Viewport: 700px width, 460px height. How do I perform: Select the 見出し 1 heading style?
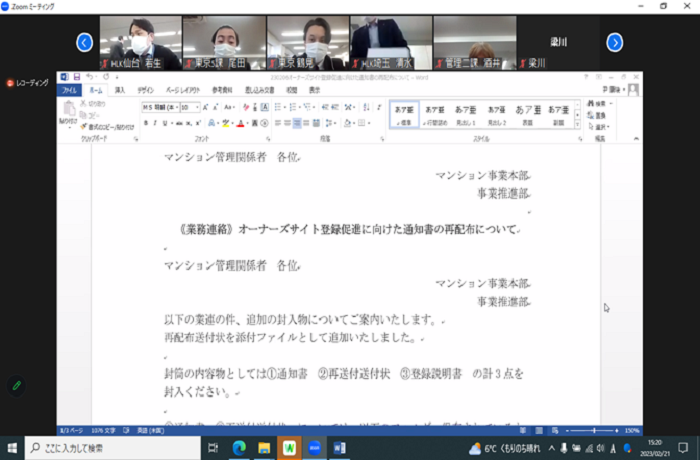[x=466, y=115]
